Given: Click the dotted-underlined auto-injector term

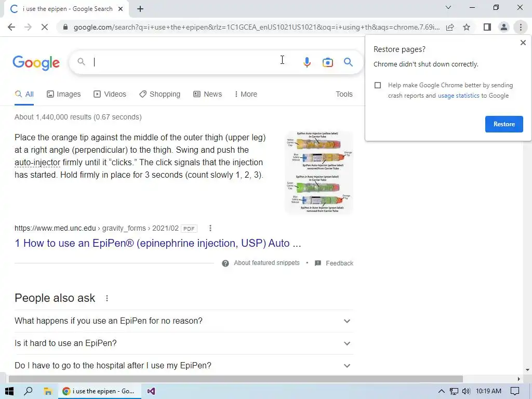Looking at the screenshot, I should (37, 163).
